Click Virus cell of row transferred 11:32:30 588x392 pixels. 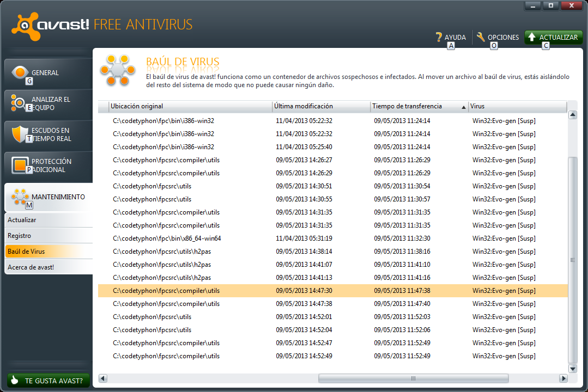(504, 238)
